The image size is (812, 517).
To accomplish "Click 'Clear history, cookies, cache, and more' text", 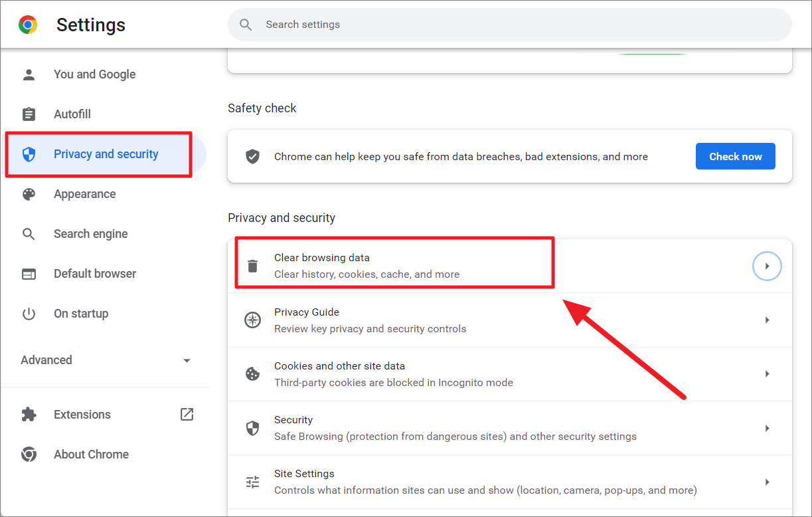I will pos(367,274).
